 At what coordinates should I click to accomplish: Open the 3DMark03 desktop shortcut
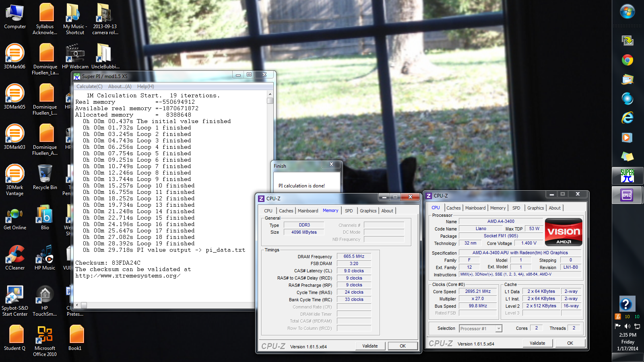pos(15,137)
